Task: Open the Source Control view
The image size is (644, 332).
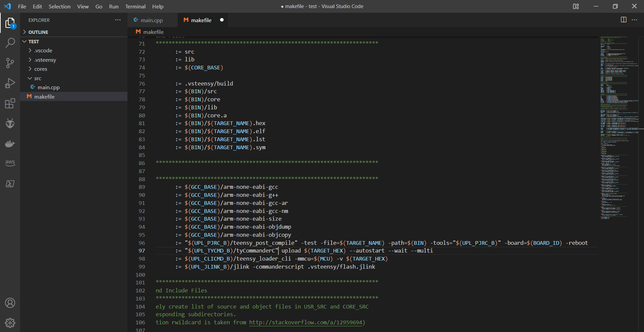Action: pyautogui.click(x=10, y=63)
